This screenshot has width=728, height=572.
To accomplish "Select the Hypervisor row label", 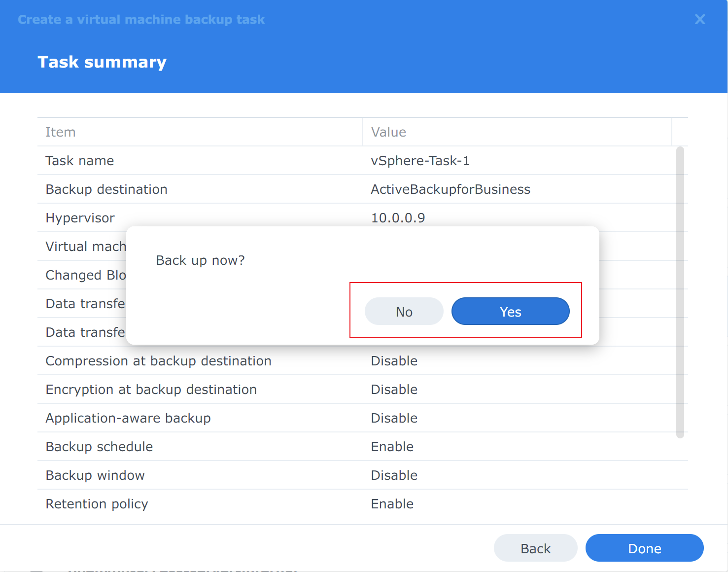I will coord(80,218).
